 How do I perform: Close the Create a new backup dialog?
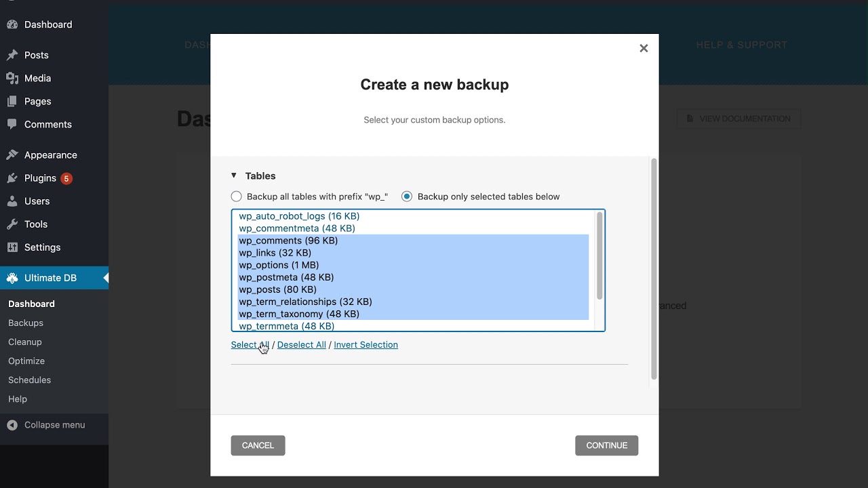point(644,48)
